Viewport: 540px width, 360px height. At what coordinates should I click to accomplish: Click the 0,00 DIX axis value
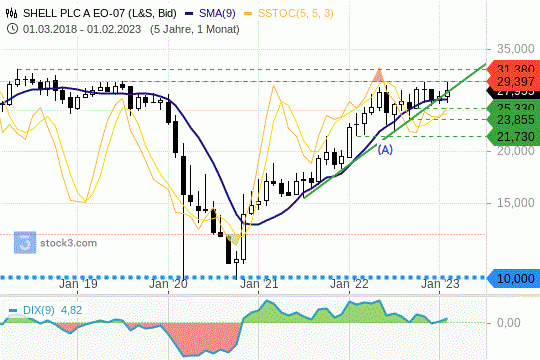509,323
